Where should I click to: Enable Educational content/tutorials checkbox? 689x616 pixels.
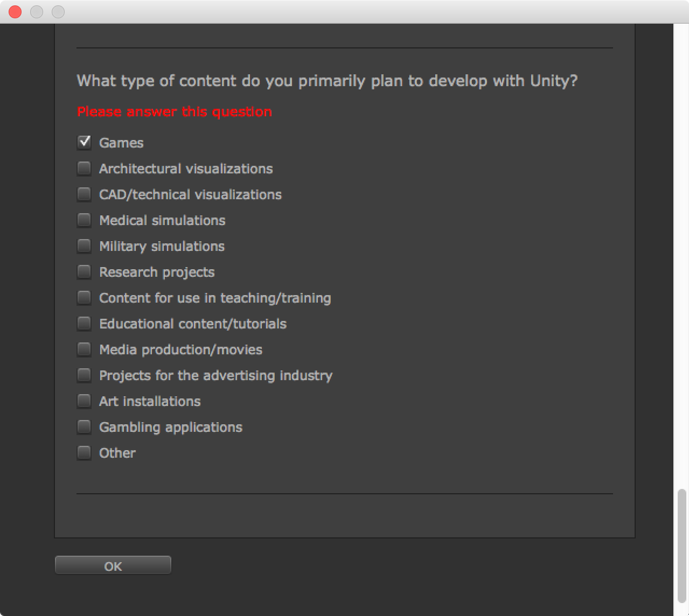[84, 324]
